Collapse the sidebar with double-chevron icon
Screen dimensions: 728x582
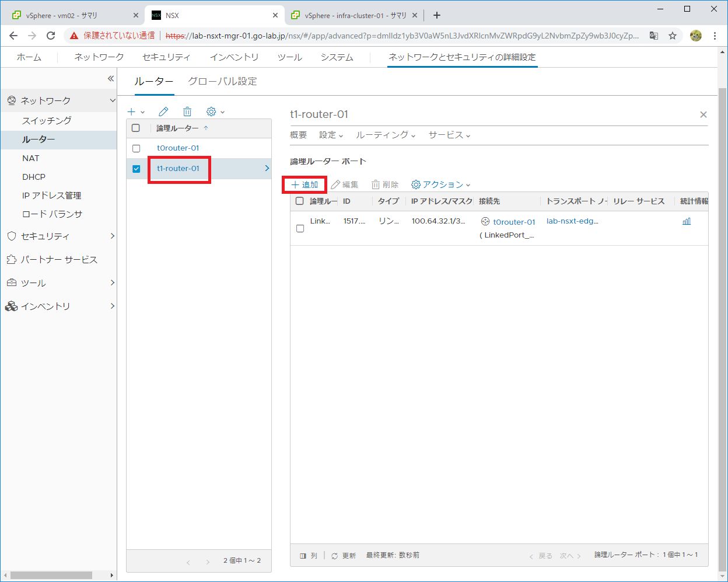[111, 79]
